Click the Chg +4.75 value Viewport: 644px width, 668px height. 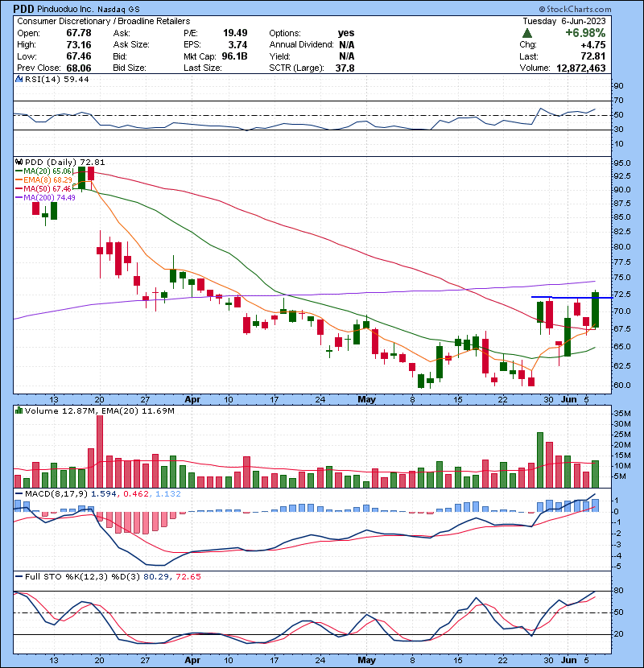pos(595,45)
